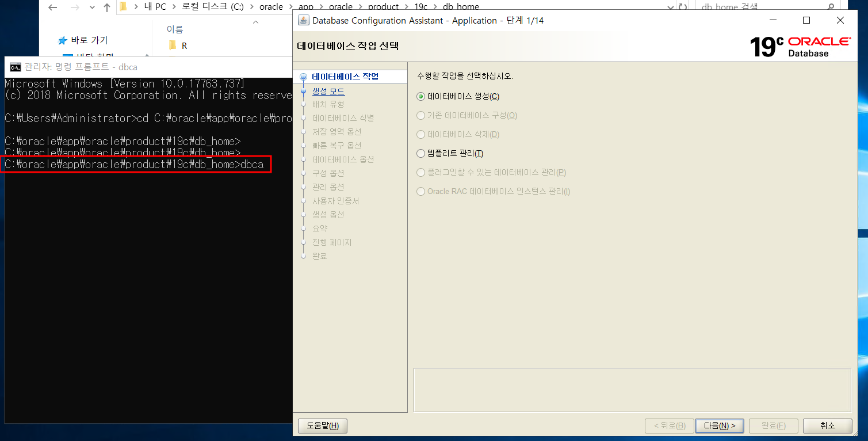
Task: Click 관리 옵션 step in sidebar
Action: pyautogui.click(x=328, y=187)
